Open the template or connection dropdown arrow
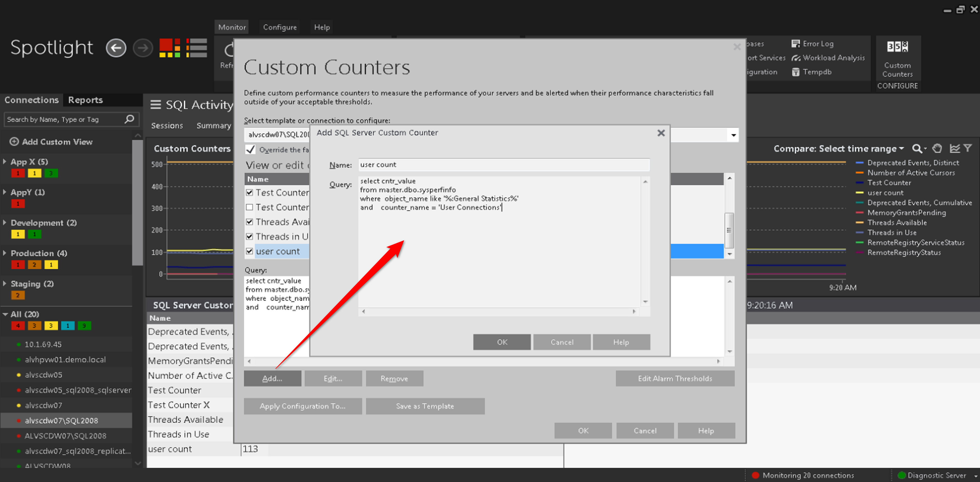The height and width of the screenshot is (482, 980). (x=733, y=135)
